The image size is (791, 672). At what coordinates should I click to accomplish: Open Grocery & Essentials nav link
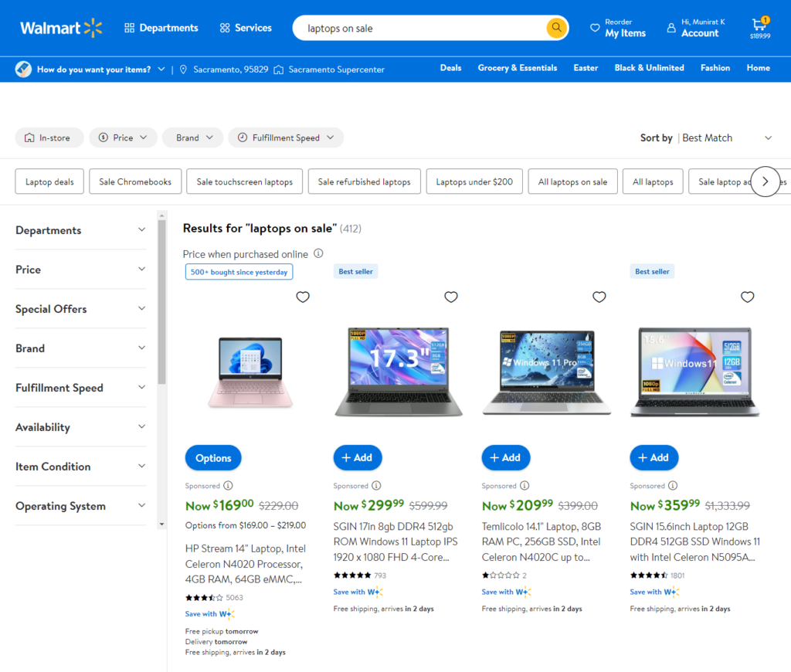(517, 68)
